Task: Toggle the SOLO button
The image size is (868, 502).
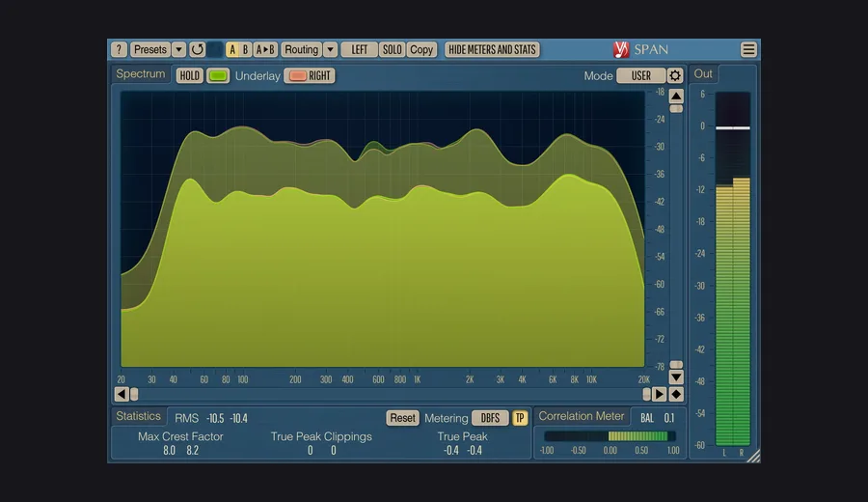Action: (x=392, y=49)
